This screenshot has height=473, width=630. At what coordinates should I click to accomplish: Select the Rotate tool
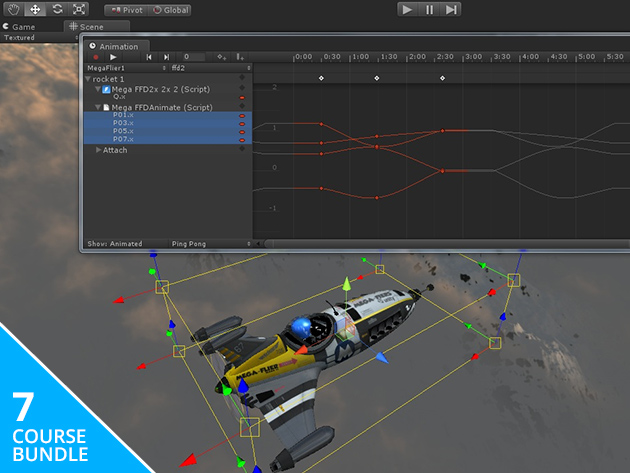[x=57, y=9]
